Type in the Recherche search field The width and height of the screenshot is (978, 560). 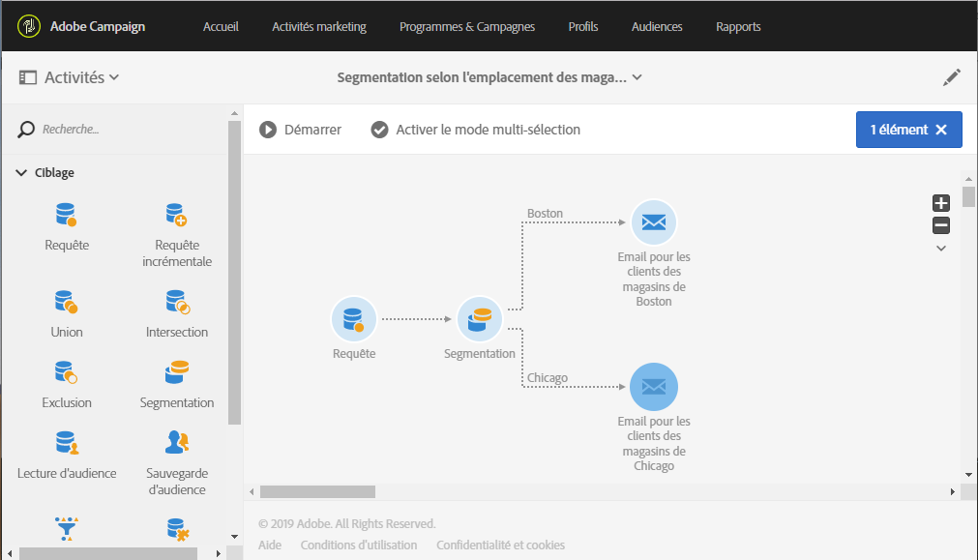126,129
